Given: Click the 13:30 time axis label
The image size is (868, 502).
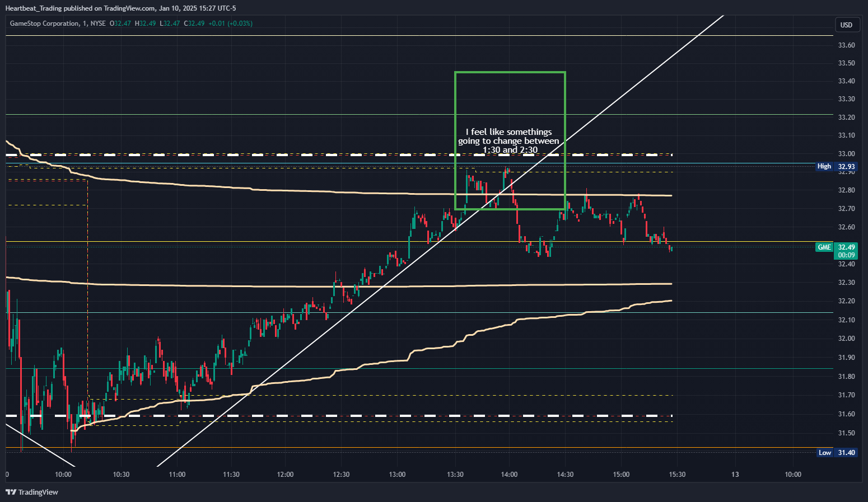Looking at the screenshot, I should [455, 475].
